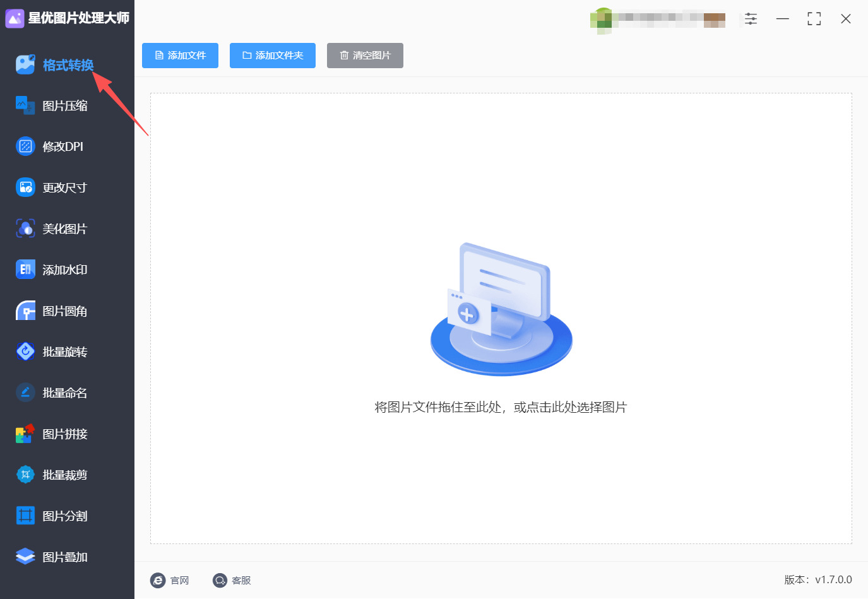Screen dimensions: 868x599
Task: Contact 客服 customer service
Action: [232, 580]
